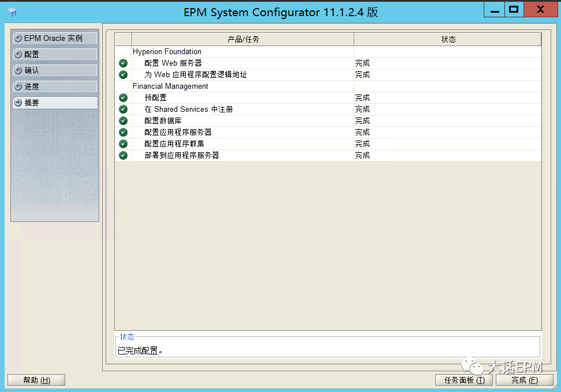Click step bullet icon of 进度 step
561x392 pixels.
pos(18,86)
